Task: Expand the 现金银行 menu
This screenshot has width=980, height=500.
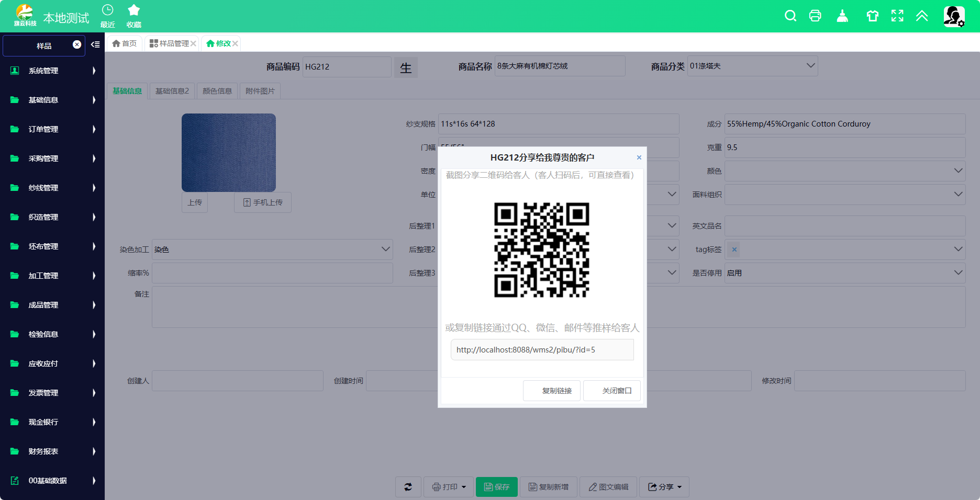Action: pyautogui.click(x=52, y=422)
